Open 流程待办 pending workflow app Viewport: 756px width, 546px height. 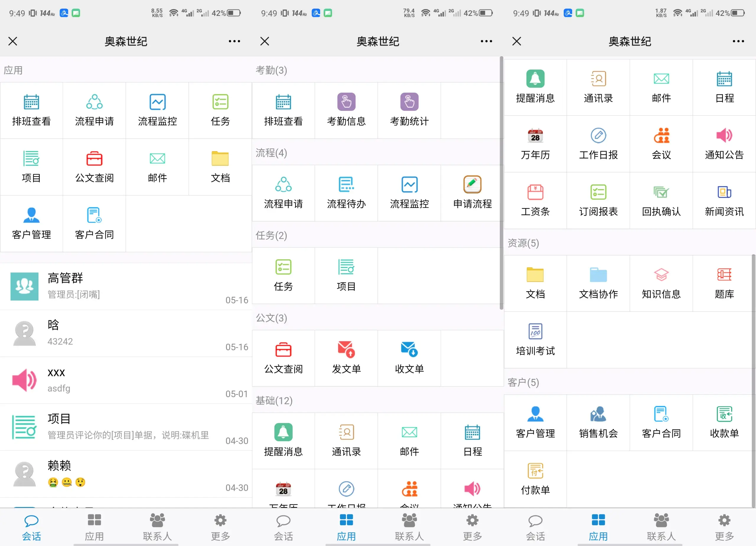(346, 193)
